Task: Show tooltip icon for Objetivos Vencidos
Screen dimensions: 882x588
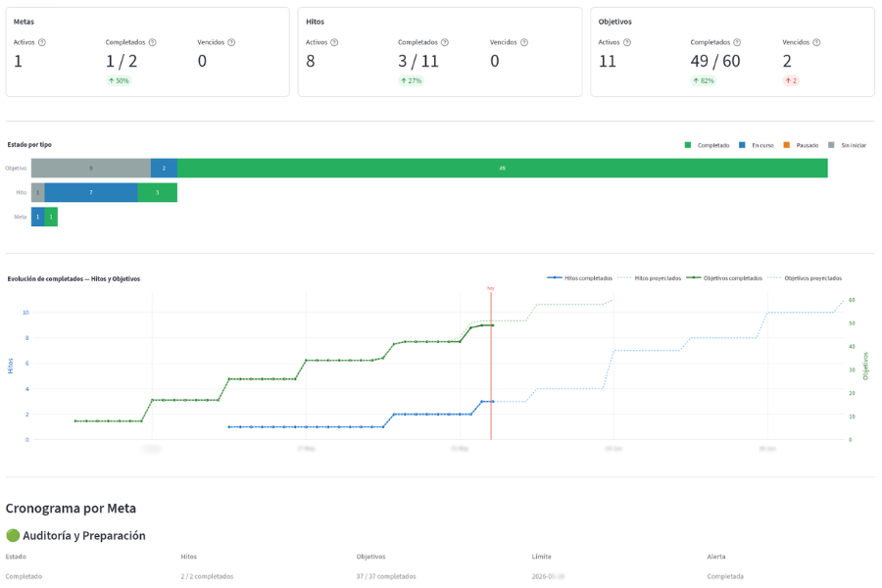Action: pos(816,42)
